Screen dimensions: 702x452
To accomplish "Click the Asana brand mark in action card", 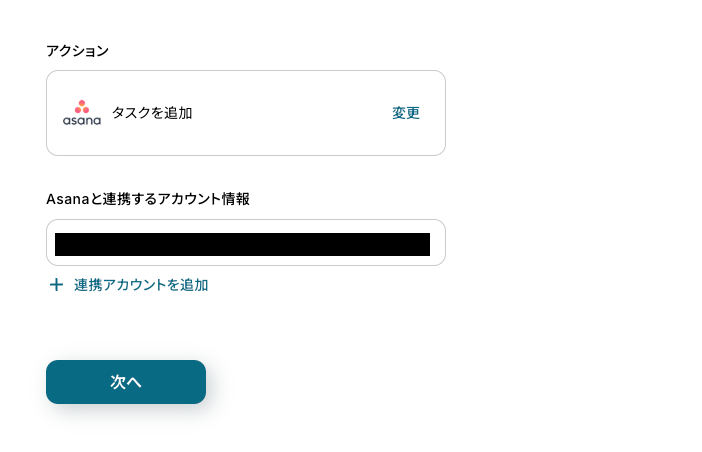I will [x=82, y=113].
